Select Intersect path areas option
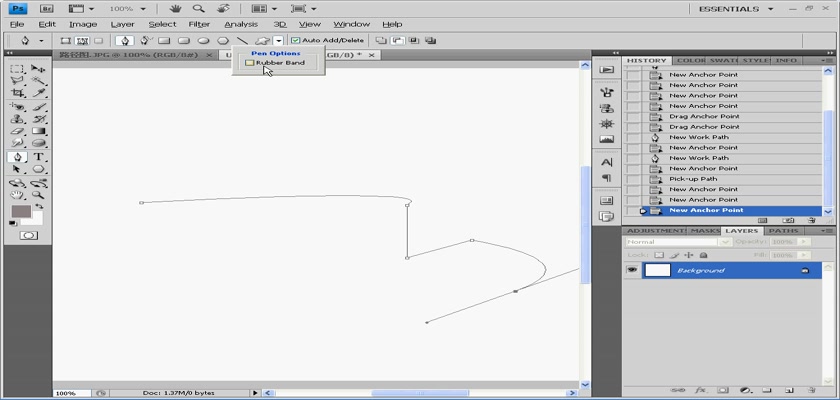Viewport: 840px width, 400px height. coord(415,40)
